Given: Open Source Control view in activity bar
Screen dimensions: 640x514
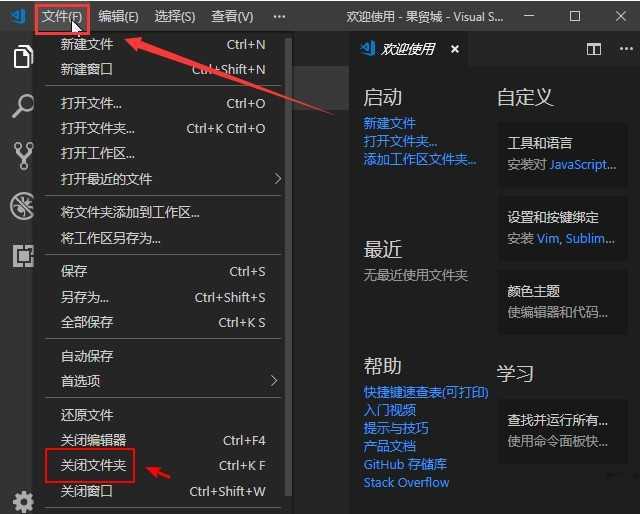Looking at the screenshot, I should [24, 156].
